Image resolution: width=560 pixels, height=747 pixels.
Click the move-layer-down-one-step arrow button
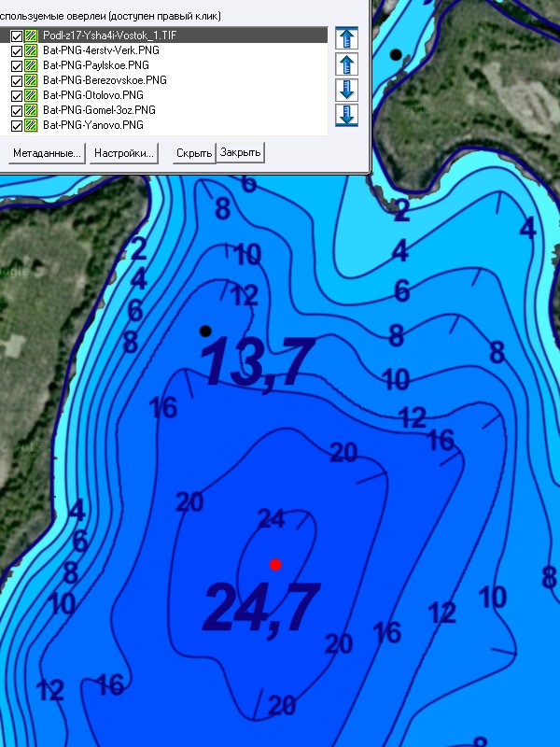click(346, 90)
